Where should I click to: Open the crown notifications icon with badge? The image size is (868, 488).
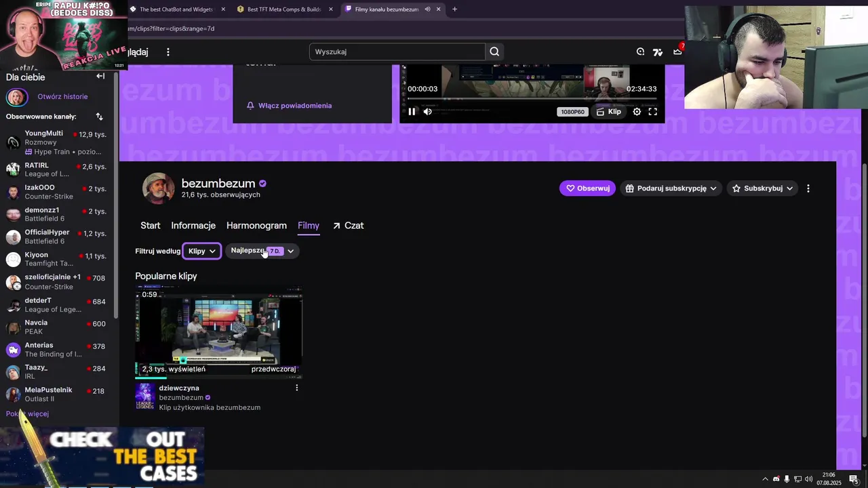tap(677, 51)
